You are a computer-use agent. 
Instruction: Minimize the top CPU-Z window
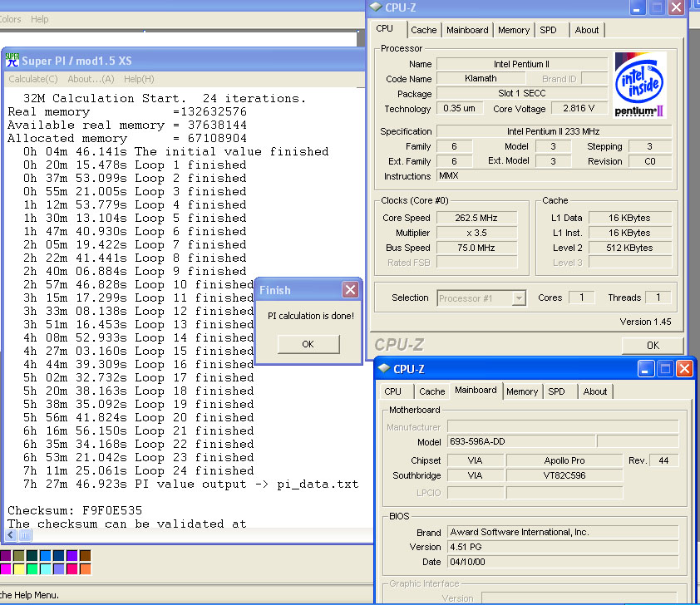(637, 7)
